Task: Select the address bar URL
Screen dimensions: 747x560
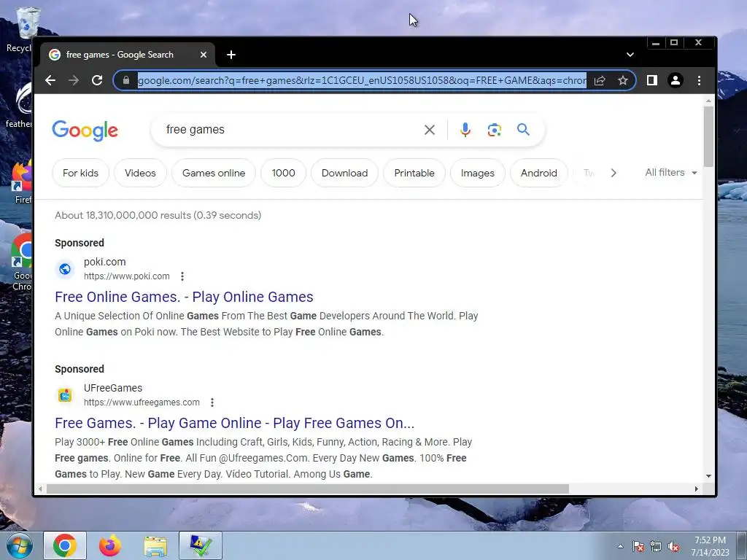Action: (x=362, y=80)
